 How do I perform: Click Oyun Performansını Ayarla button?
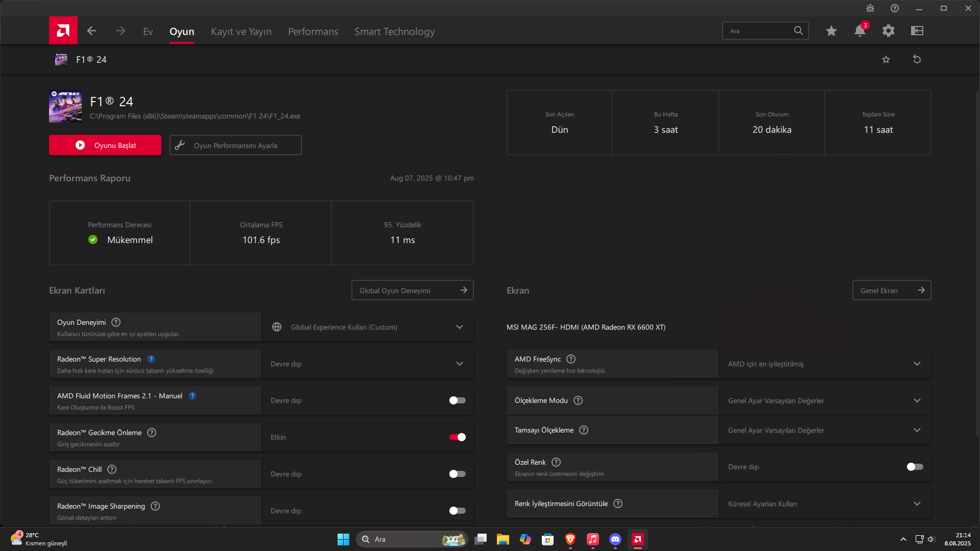pos(235,145)
